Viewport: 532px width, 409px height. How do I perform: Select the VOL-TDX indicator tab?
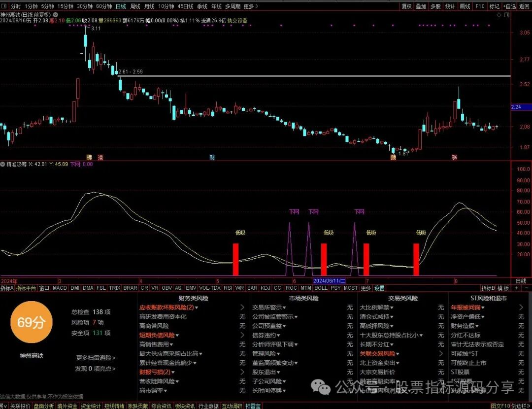tap(210, 288)
